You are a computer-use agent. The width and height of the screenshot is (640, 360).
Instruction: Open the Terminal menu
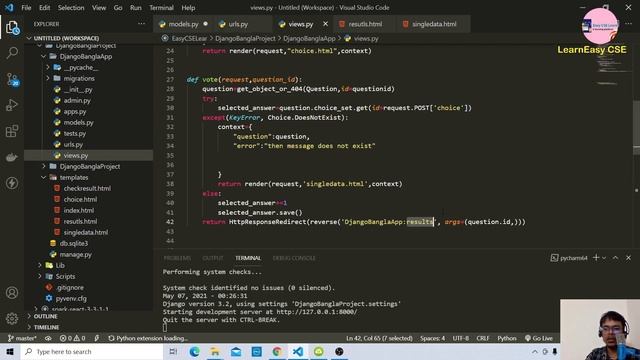[161, 8]
